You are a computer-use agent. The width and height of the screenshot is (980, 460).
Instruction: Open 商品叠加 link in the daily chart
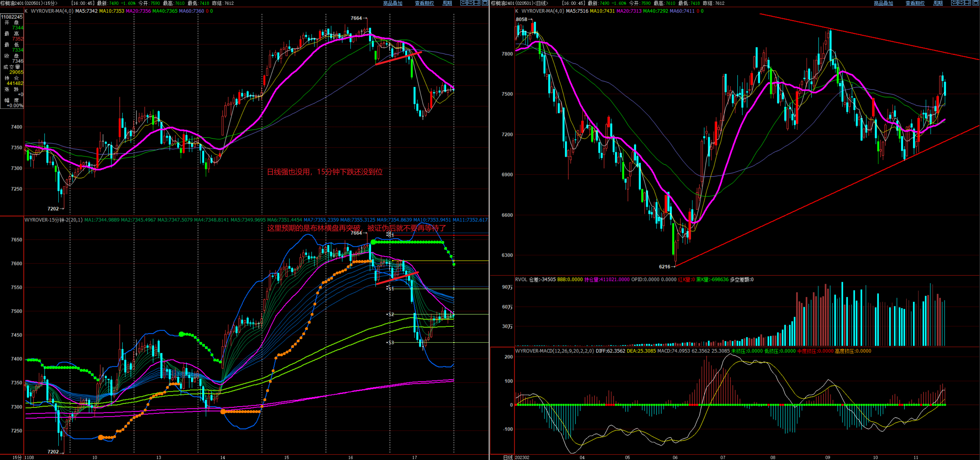coord(883,3)
